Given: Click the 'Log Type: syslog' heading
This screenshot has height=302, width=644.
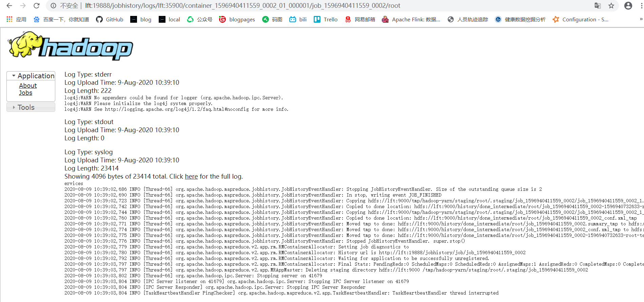Looking at the screenshot, I should tap(89, 152).
